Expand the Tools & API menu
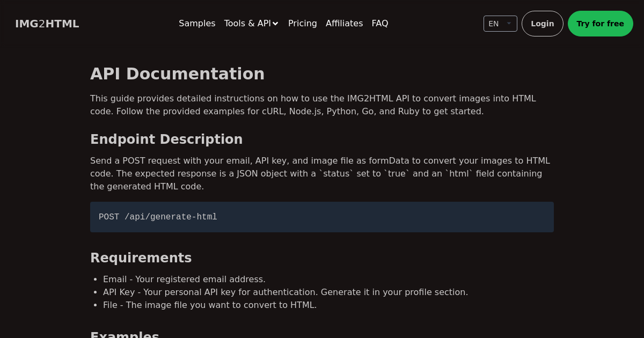Image resolution: width=644 pixels, height=338 pixels. (x=251, y=24)
